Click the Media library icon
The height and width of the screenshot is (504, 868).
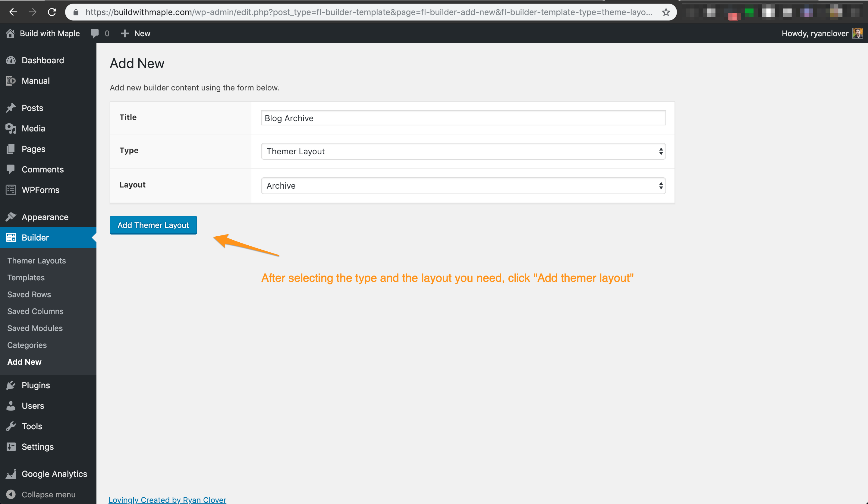tap(11, 128)
